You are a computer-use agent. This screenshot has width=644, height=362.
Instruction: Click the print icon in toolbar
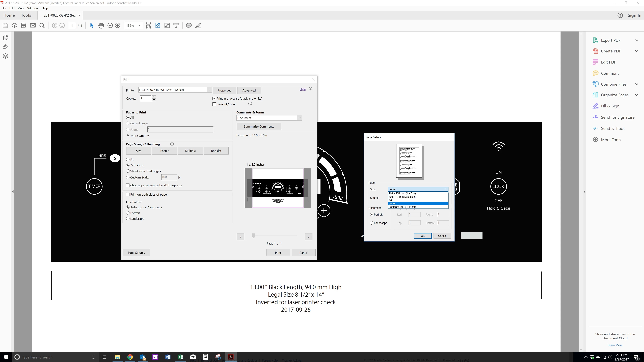[x=23, y=25]
